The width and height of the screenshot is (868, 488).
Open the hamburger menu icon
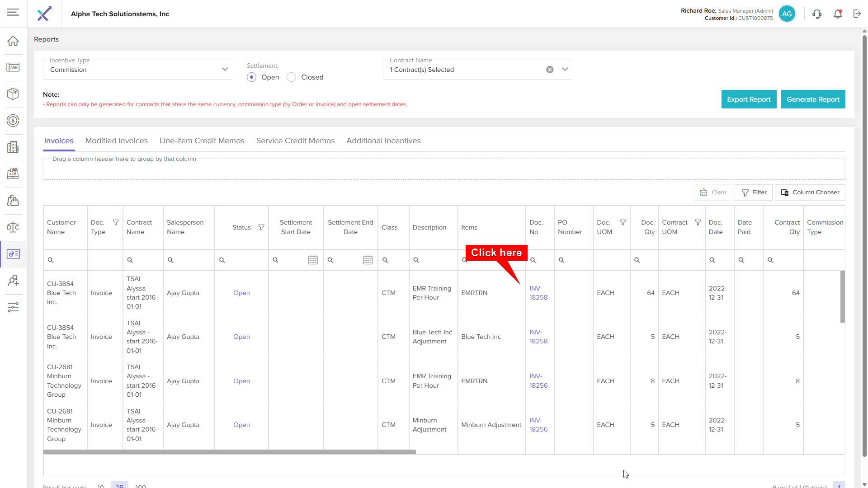tap(13, 13)
